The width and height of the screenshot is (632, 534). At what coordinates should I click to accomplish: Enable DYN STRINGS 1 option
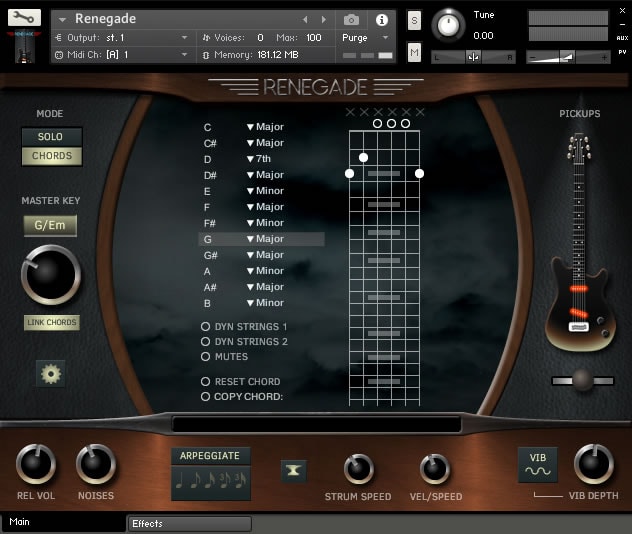coord(205,326)
